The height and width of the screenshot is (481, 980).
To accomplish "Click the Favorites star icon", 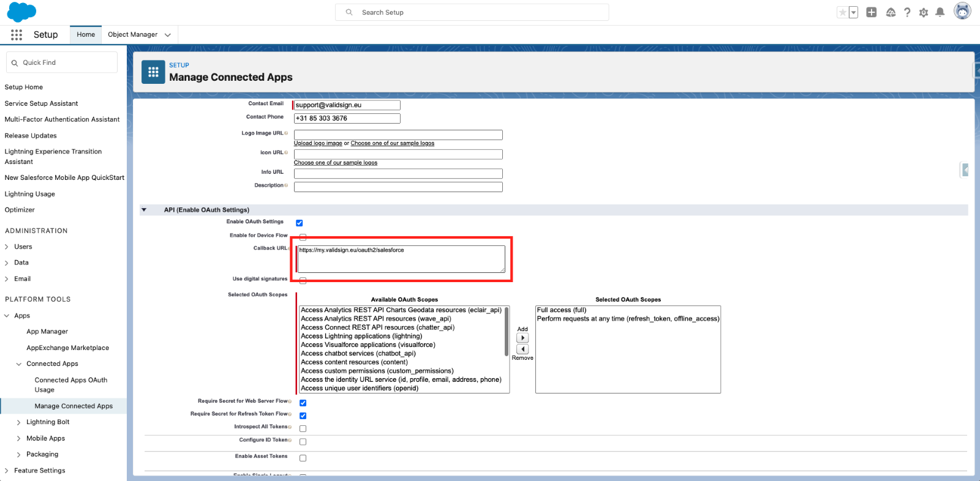I will click(x=843, y=12).
